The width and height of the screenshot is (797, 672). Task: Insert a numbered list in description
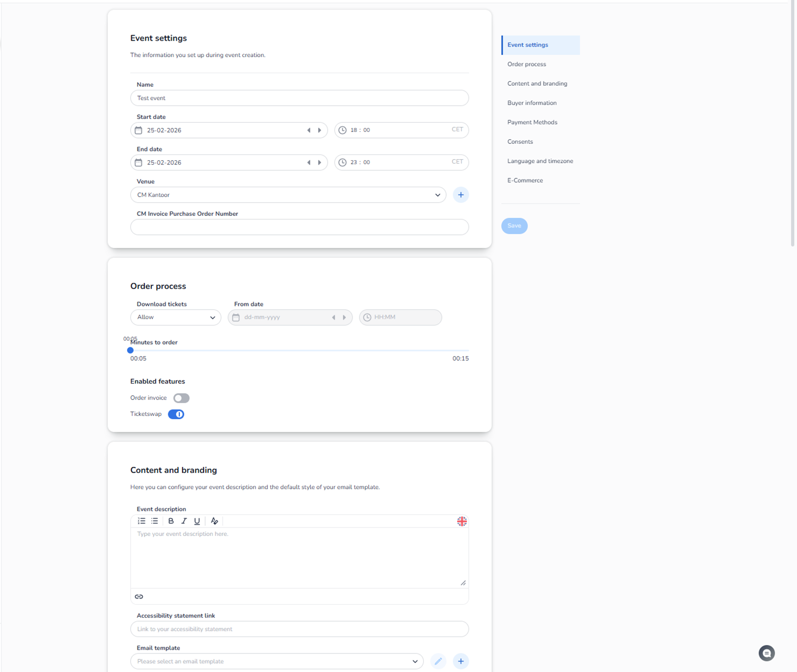141,521
